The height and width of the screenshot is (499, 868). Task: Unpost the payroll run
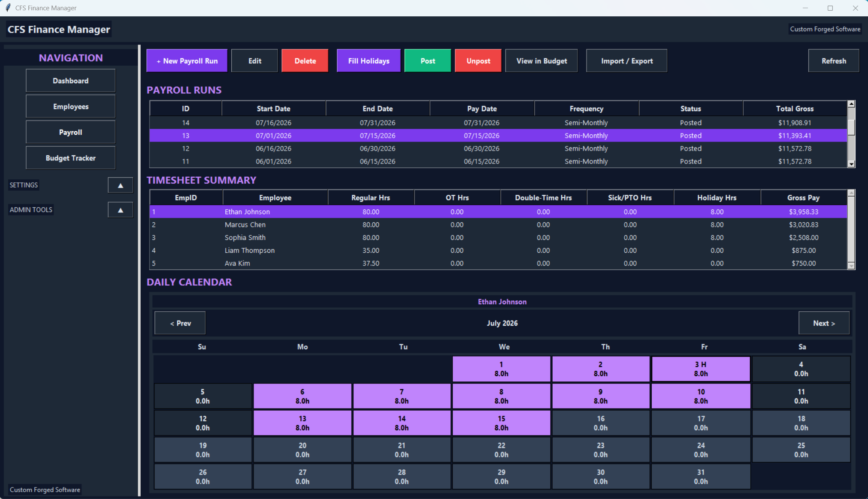tap(478, 61)
